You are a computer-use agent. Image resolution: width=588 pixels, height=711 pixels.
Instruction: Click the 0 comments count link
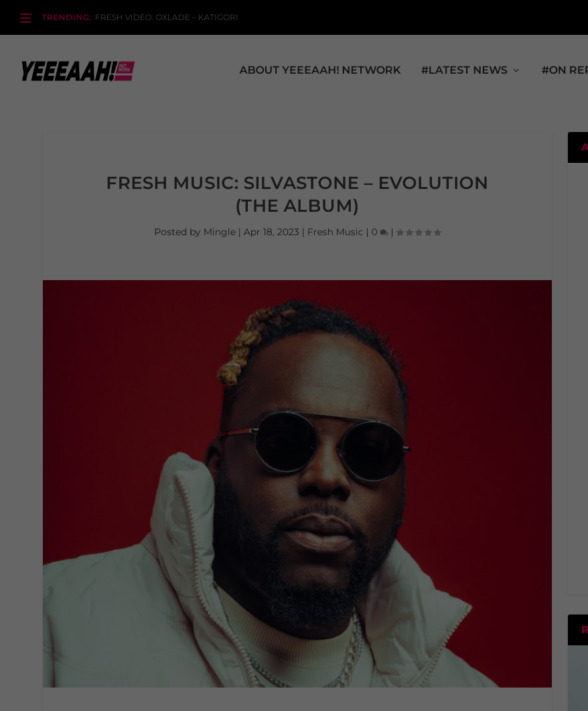374,232
